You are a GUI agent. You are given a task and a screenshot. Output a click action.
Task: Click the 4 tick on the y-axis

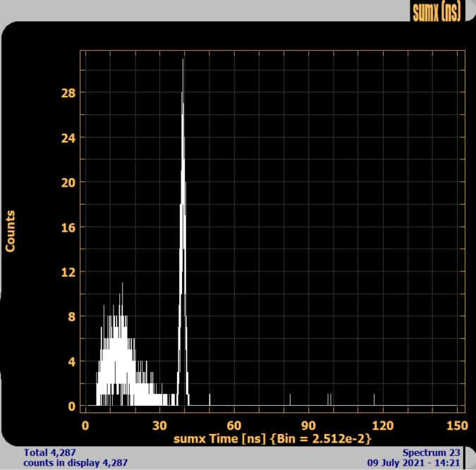point(71,361)
